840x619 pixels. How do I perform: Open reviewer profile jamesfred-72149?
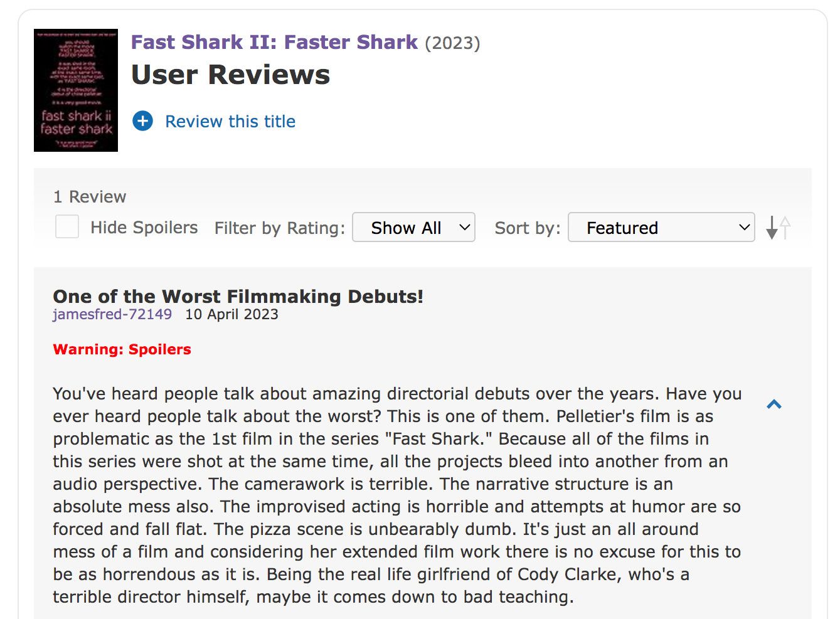click(x=112, y=314)
